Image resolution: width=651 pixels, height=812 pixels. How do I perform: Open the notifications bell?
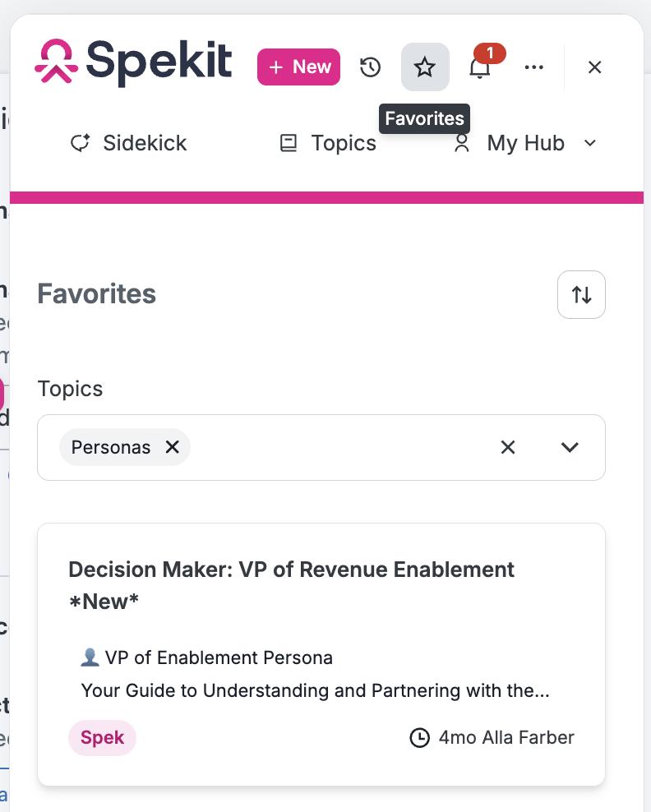(480, 67)
